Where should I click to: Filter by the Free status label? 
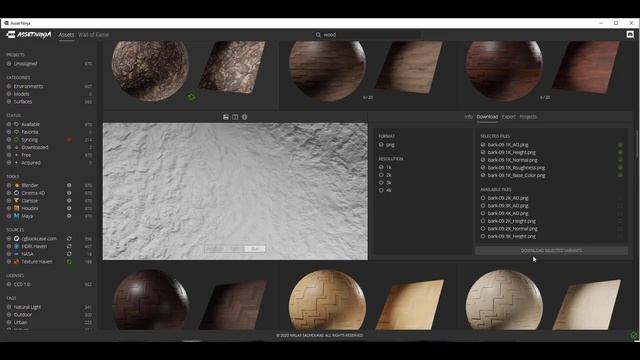click(26, 155)
